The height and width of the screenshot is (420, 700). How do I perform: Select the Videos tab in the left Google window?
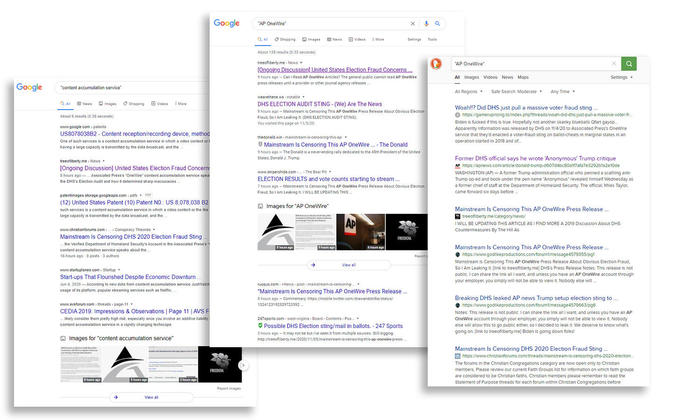pyautogui.click(x=159, y=104)
